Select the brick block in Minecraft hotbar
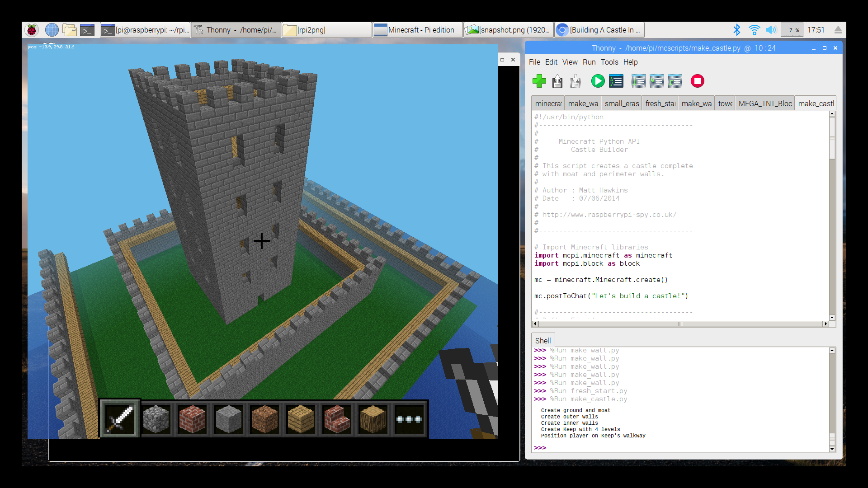This screenshot has width=868, height=488. coord(192,419)
